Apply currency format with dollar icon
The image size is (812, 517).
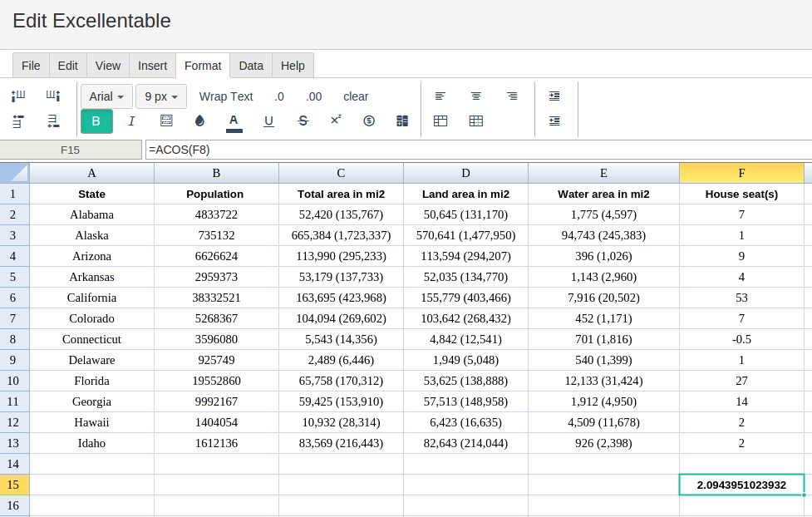pyautogui.click(x=369, y=121)
